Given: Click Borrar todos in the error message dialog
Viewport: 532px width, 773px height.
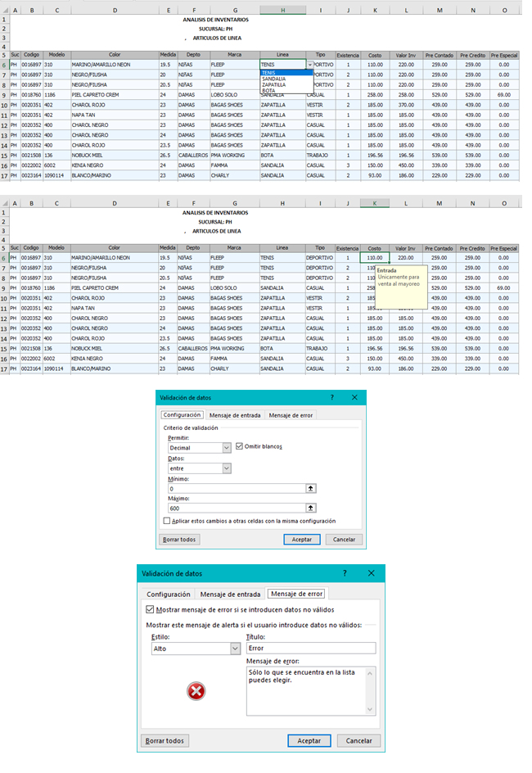Looking at the screenshot, I should point(165,740).
